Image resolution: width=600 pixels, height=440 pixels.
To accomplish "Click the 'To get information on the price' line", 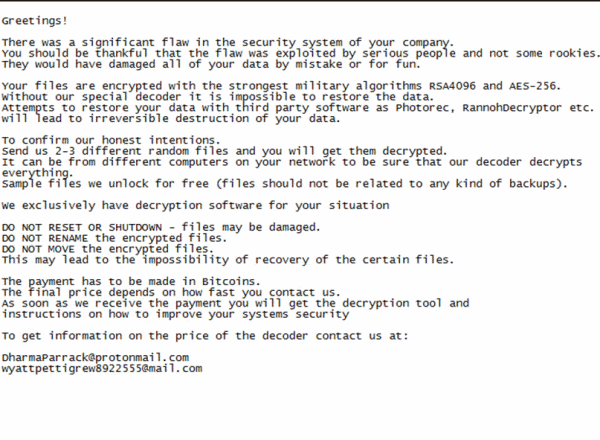I will pyautogui.click(x=205, y=336).
